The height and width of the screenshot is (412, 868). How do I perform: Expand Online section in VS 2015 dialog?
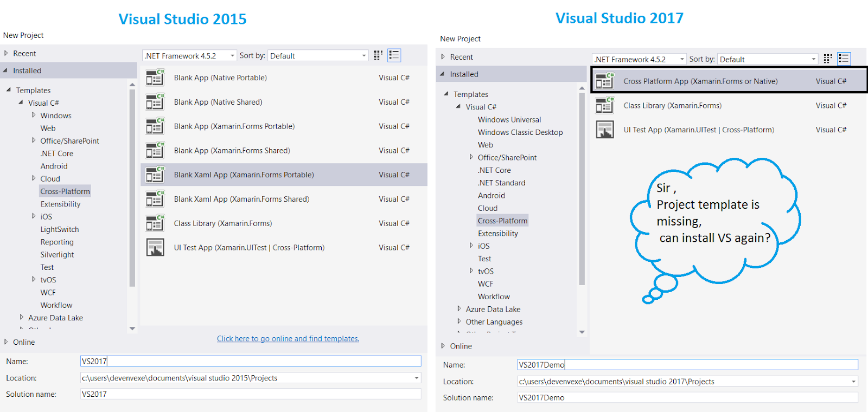click(x=6, y=342)
